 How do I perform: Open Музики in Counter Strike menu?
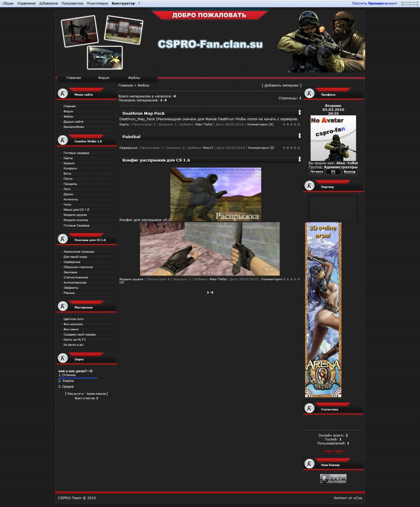pos(69,163)
